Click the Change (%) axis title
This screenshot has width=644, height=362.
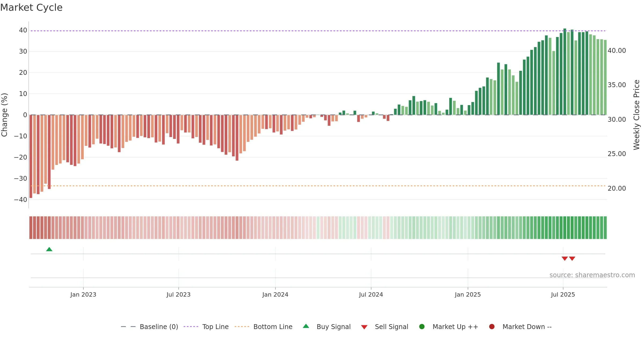4,115
